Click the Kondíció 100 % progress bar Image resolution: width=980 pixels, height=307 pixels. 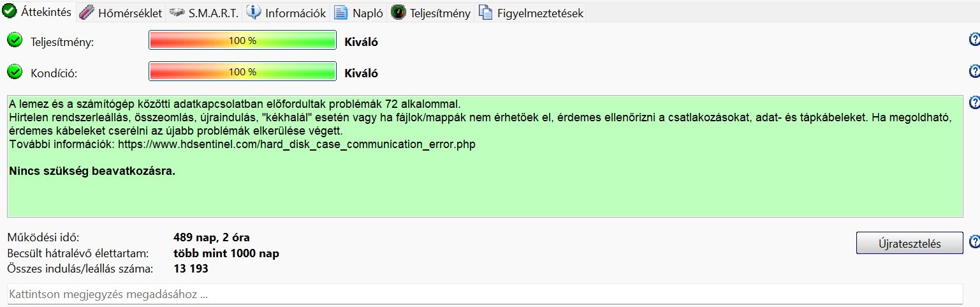(x=242, y=72)
